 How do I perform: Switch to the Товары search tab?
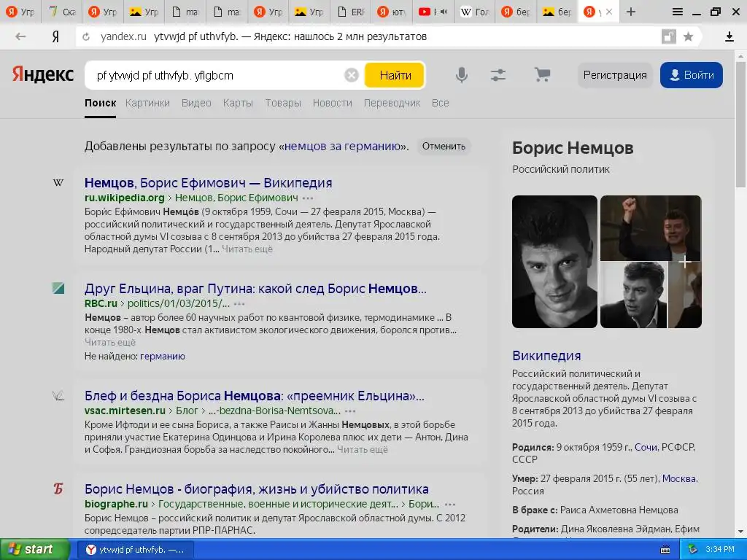click(283, 103)
